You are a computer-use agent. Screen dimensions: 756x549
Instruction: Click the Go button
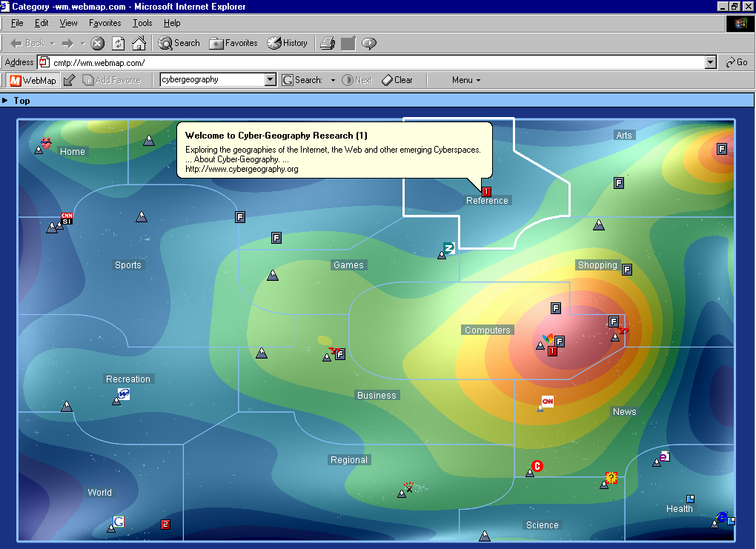[737, 62]
